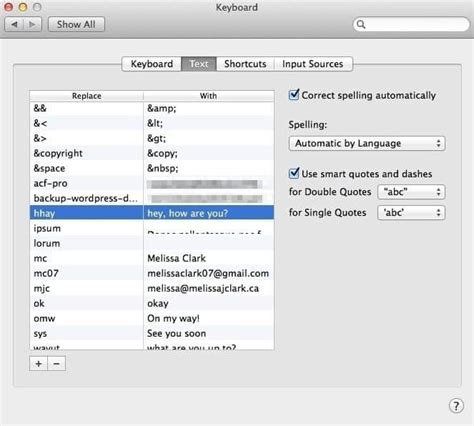This screenshot has width=474, height=426.
Task: Add a new text replacement with plus
Action: pos(39,364)
